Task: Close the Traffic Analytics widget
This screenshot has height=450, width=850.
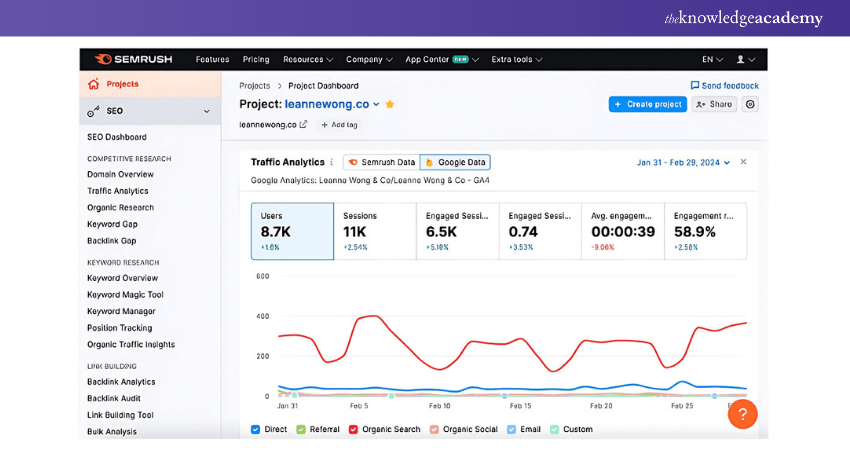Action: click(743, 162)
